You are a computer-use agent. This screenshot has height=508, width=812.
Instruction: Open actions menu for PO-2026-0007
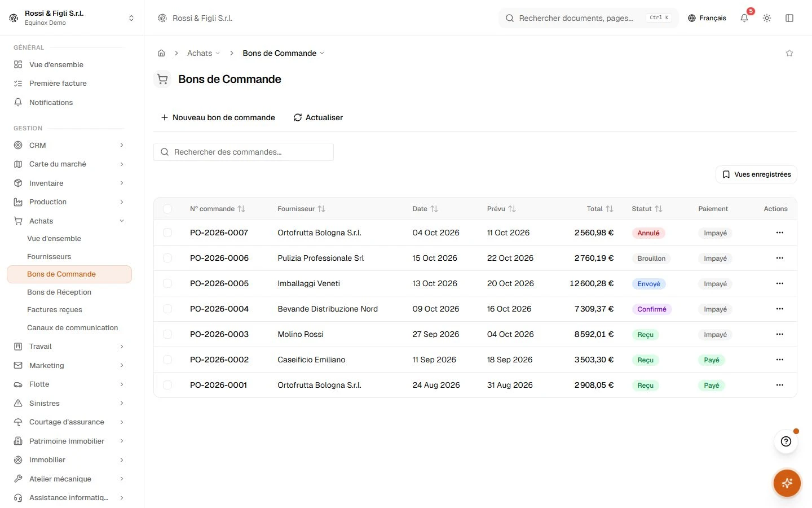tap(780, 233)
